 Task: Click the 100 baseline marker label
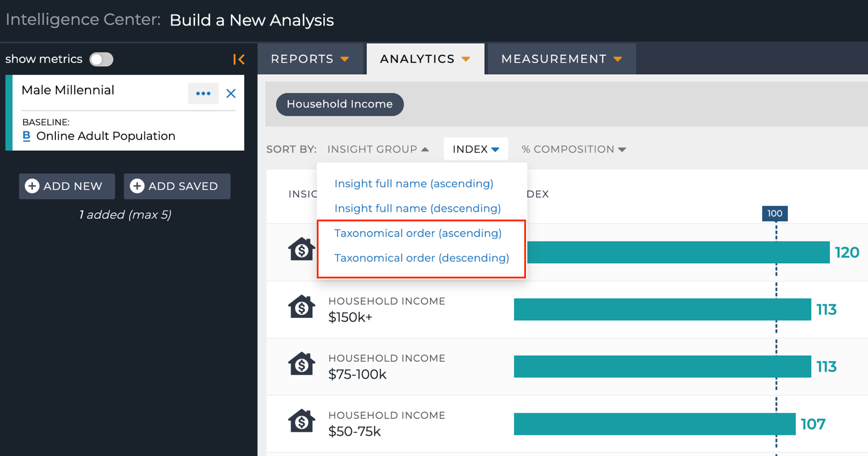pos(775,213)
